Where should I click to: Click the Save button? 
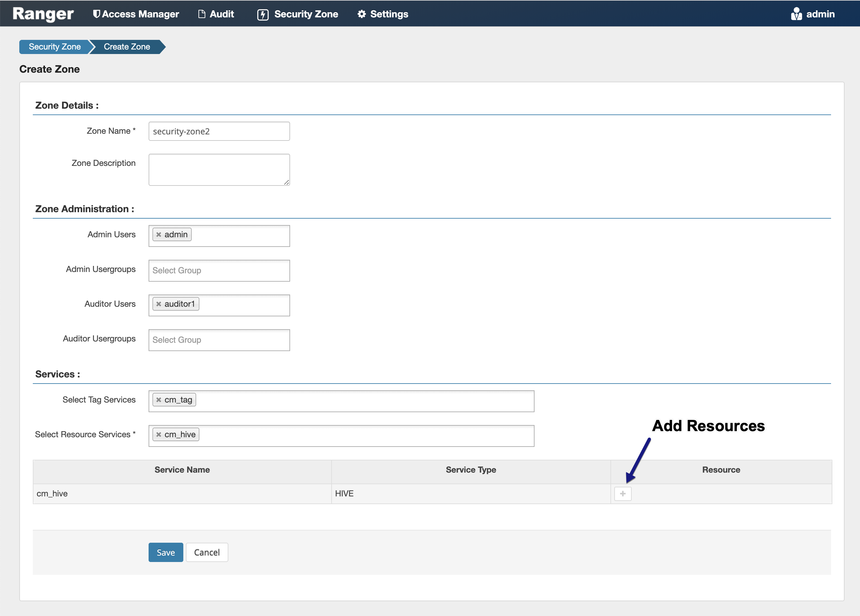click(166, 552)
